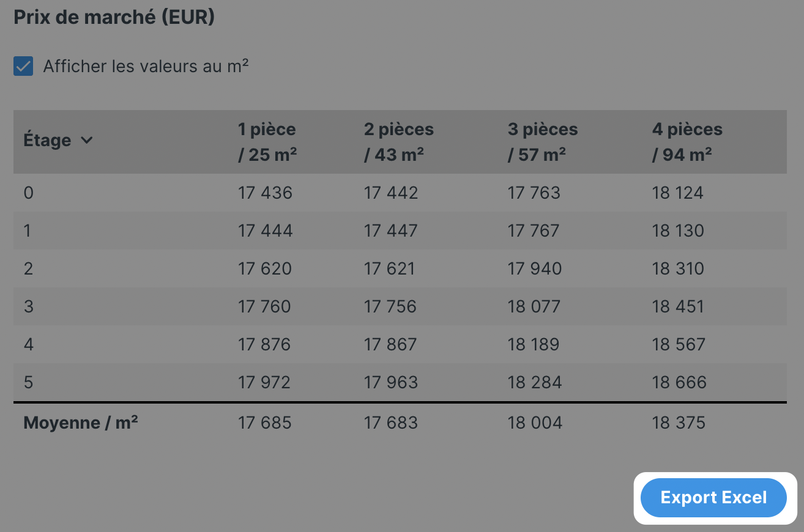Click the 18 077 cell for floor 3
This screenshot has height=532, width=804.
tap(534, 307)
